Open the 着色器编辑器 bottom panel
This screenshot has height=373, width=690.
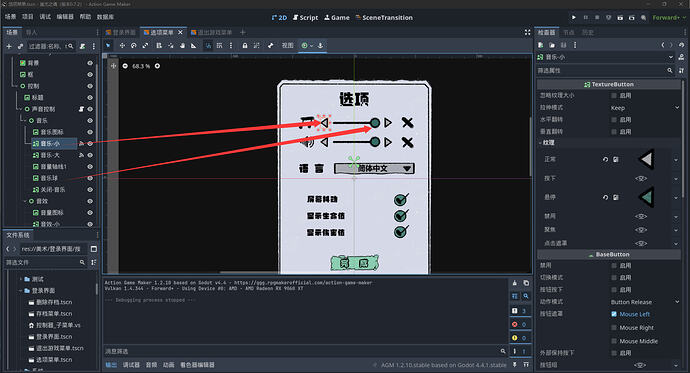click(x=197, y=365)
